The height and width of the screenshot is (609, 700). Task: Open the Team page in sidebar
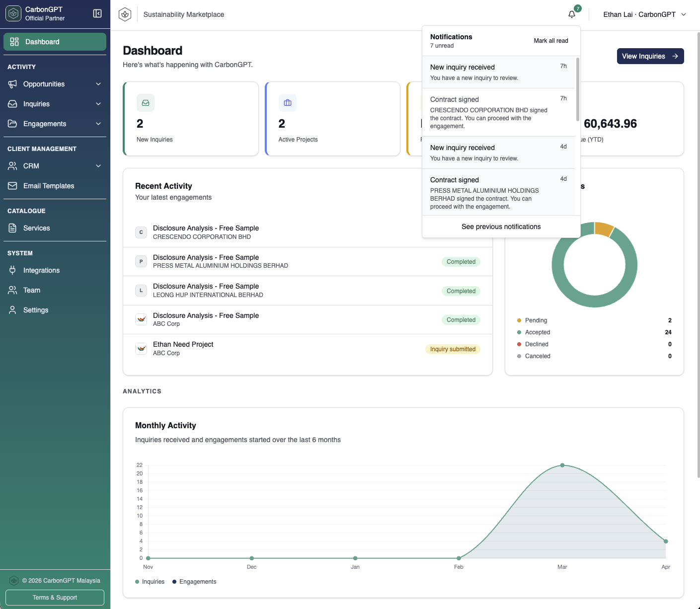pos(32,290)
